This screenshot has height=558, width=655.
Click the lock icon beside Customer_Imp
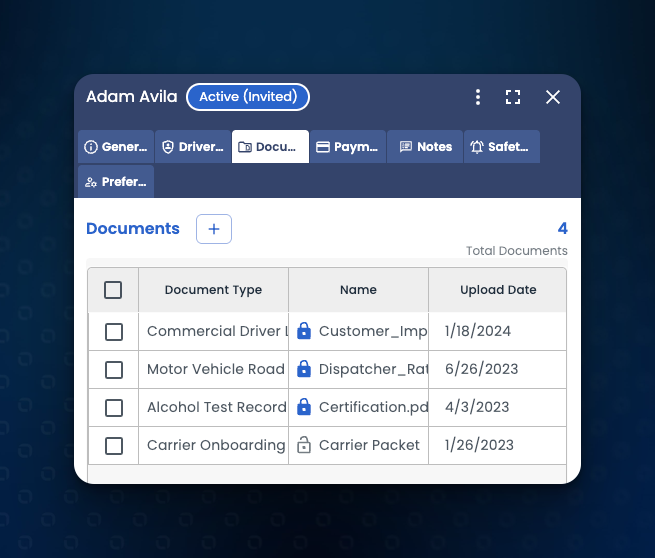[304, 331]
